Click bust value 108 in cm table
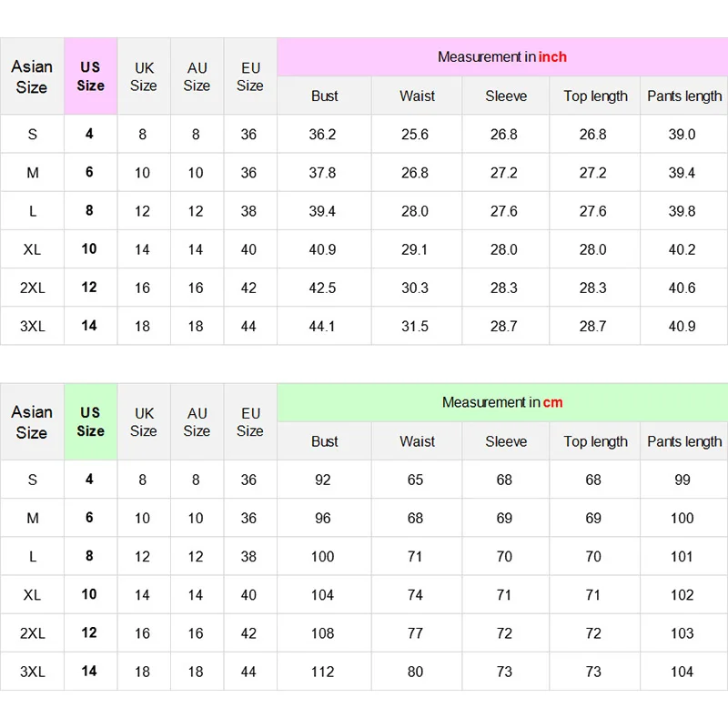 (322, 633)
